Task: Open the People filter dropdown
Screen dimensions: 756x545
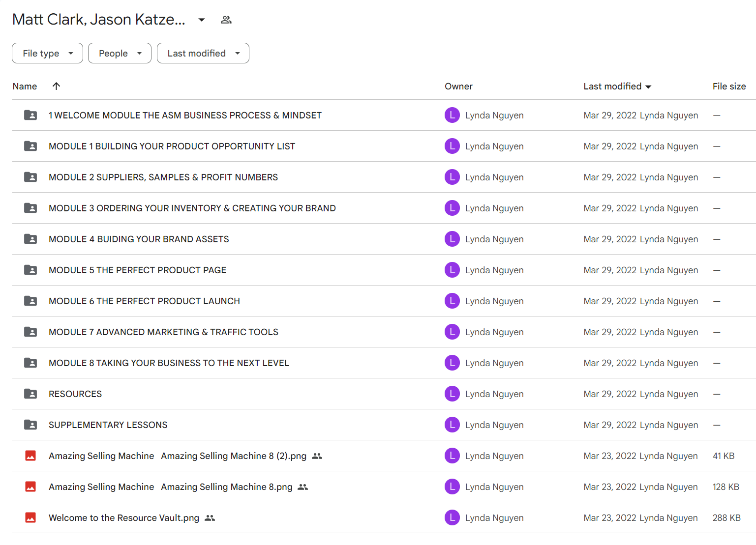Action: point(120,53)
